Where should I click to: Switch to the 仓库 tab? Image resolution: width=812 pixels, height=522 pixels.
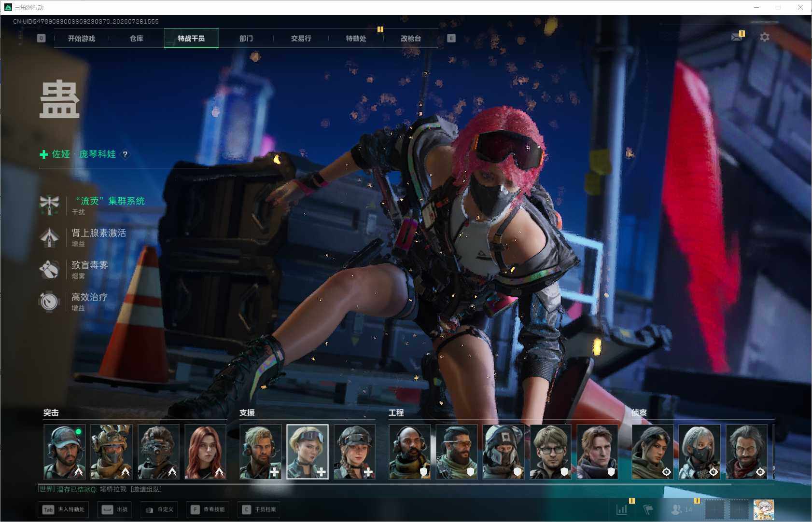tap(137, 38)
